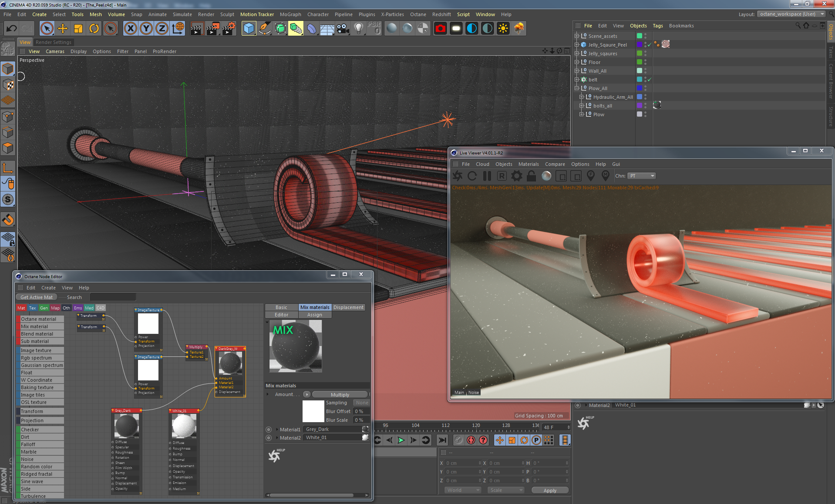Switch to the Displacement tab in material editor
835x504 pixels.
348,307
